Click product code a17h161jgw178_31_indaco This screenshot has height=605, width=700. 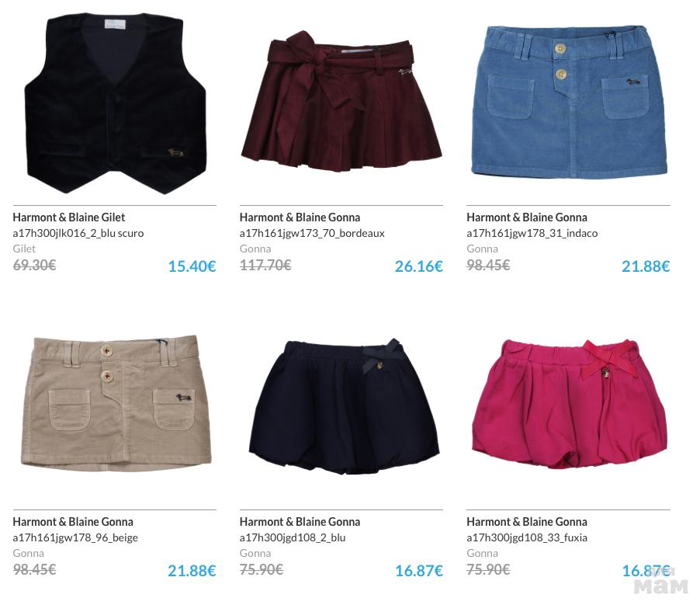point(532,233)
